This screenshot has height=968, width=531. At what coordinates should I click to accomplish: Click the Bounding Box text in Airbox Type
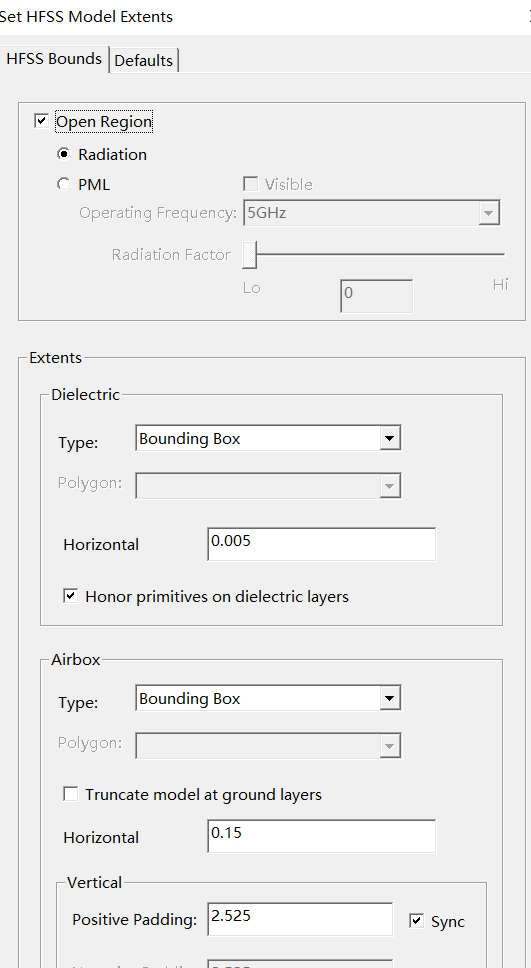(x=190, y=699)
